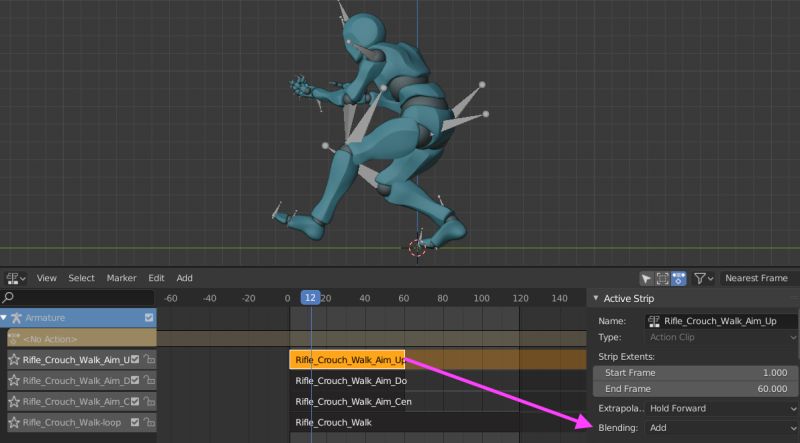This screenshot has height=443, width=800.
Task: Adjust the End Frame value field
Action: click(695, 389)
